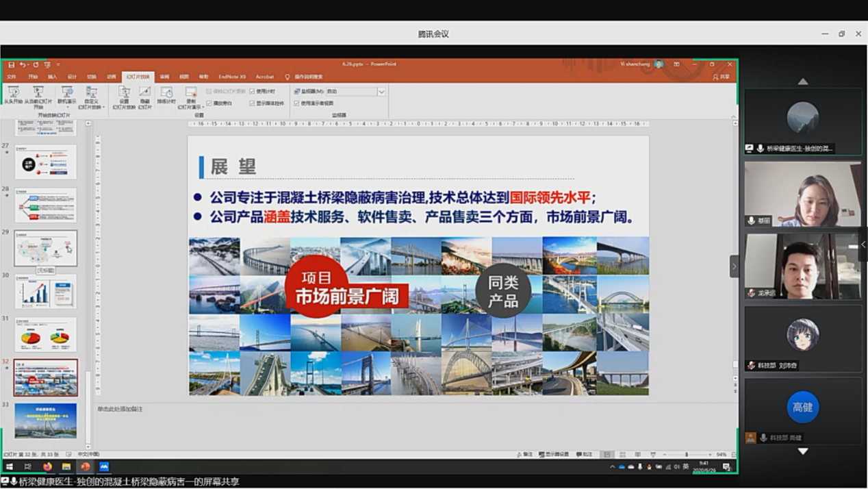Click the 从当前幻灯片开始 icon

click(x=38, y=92)
